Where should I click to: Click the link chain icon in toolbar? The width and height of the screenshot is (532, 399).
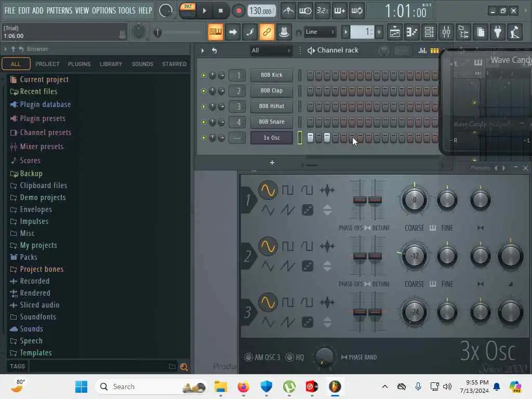click(267, 32)
